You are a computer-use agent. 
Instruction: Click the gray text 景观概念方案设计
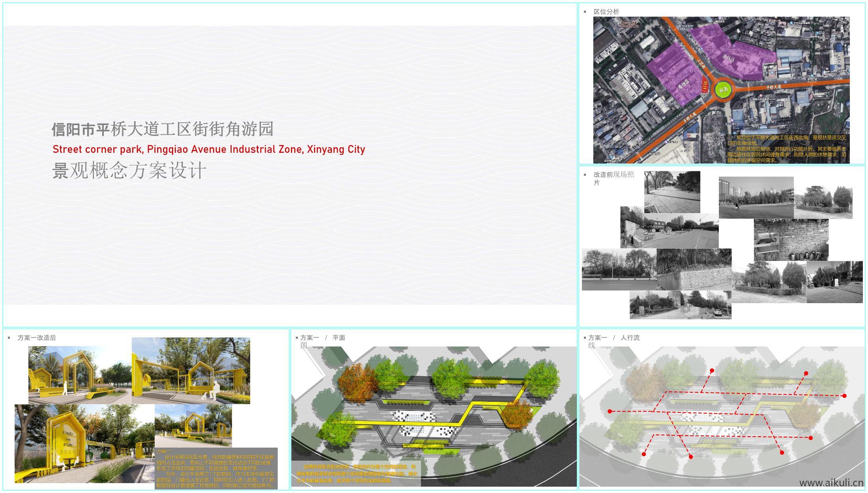(129, 171)
